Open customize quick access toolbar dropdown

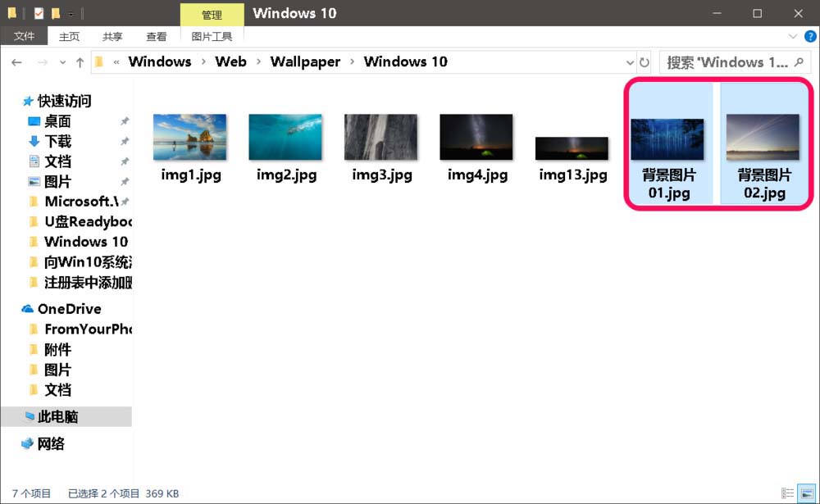[x=71, y=14]
